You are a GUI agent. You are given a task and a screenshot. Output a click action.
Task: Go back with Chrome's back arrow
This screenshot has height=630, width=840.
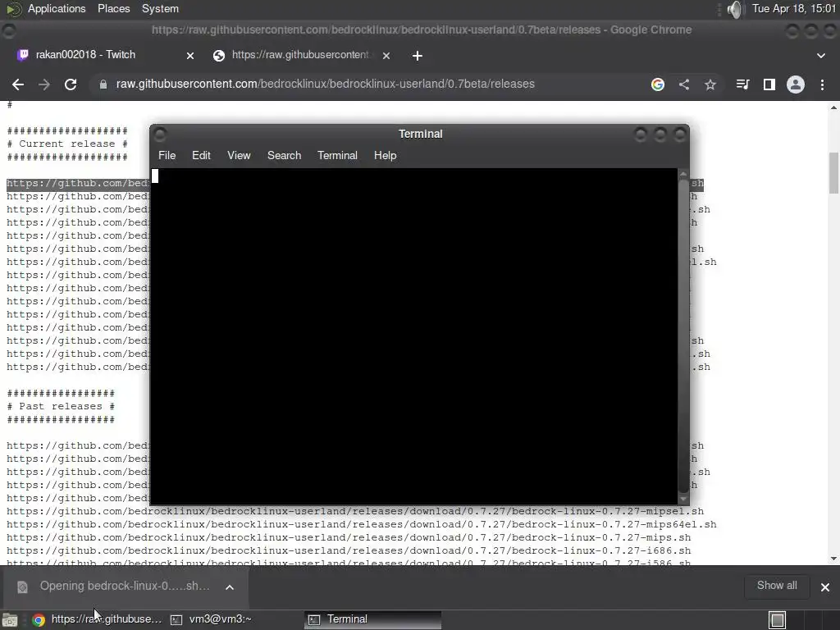[18, 84]
